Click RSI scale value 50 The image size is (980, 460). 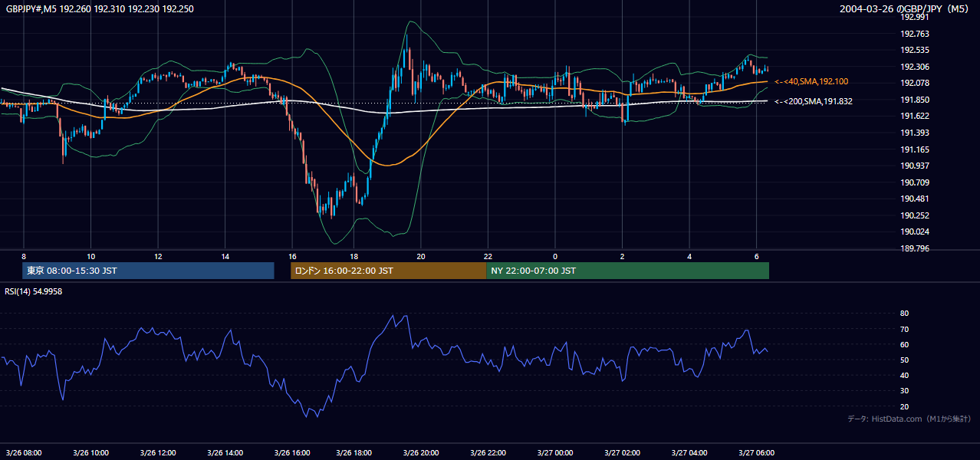[x=904, y=360]
